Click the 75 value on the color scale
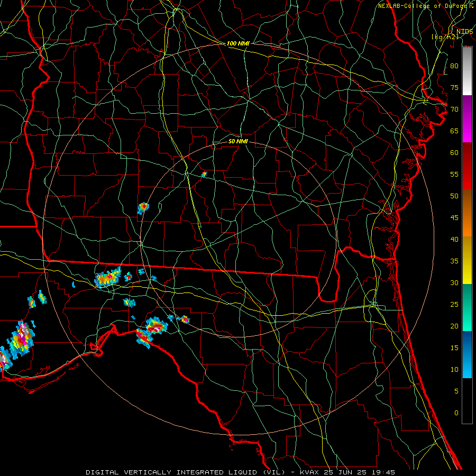 (454, 87)
